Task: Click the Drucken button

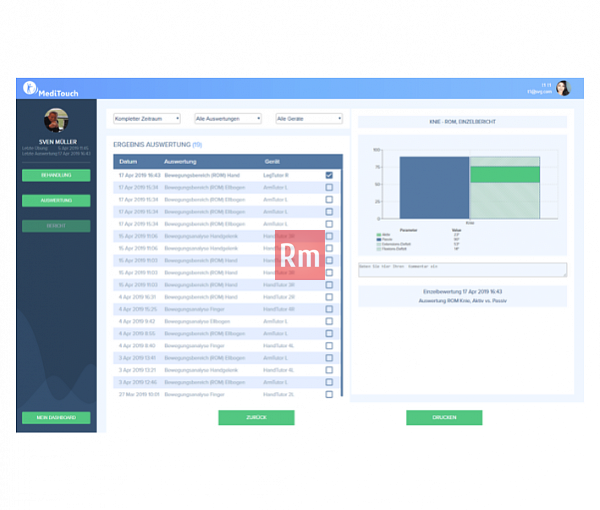Action: pyautogui.click(x=444, y=417)
